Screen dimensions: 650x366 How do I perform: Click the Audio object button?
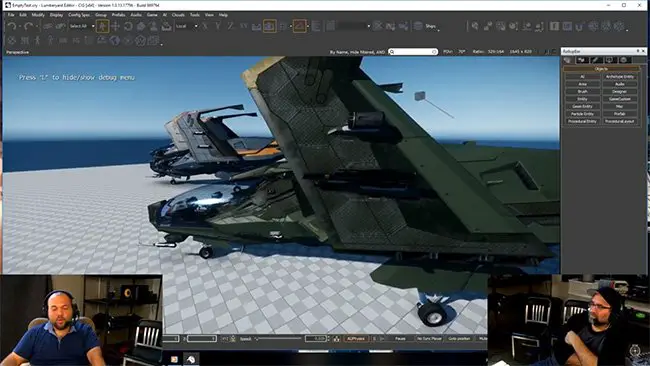[620, 84]
